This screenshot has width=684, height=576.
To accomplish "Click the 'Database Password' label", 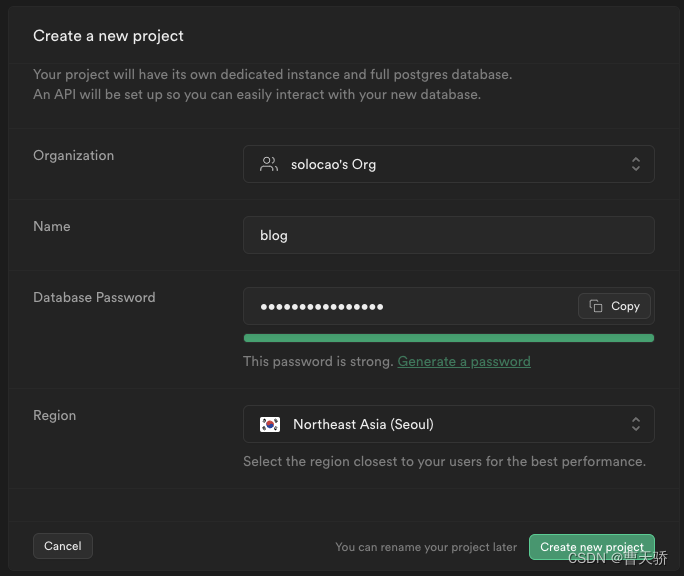I will click(94, 297).
